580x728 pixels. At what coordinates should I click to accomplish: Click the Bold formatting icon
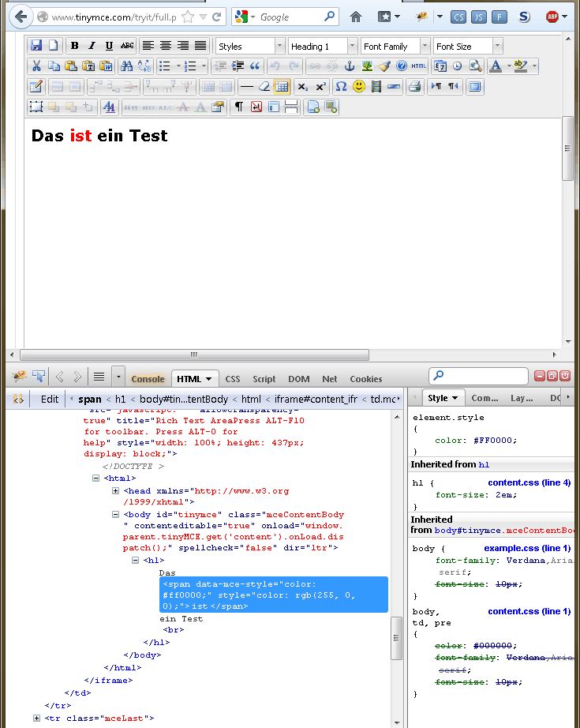click(x=75, y=46)
